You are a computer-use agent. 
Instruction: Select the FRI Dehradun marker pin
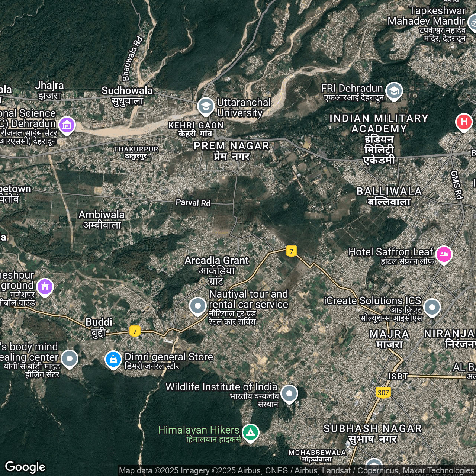(394, 90)
